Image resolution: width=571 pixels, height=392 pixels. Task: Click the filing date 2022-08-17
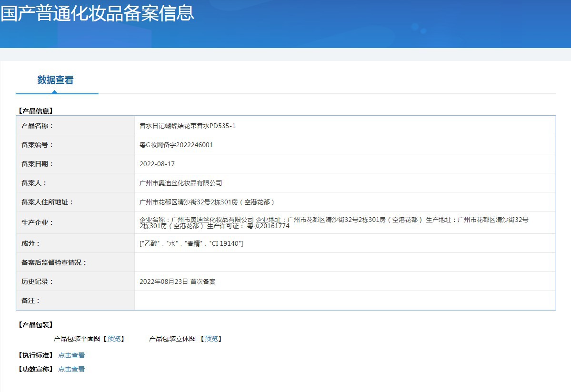[157, 164]
